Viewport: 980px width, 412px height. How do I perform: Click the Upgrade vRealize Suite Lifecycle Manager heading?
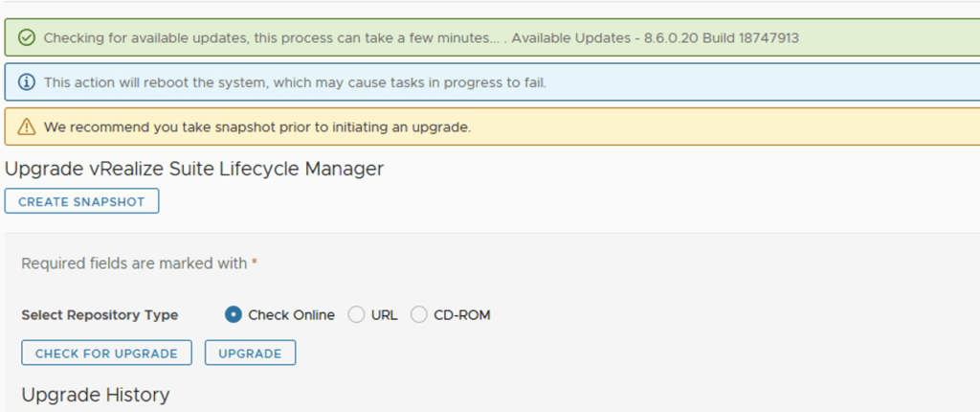point(194,170)
